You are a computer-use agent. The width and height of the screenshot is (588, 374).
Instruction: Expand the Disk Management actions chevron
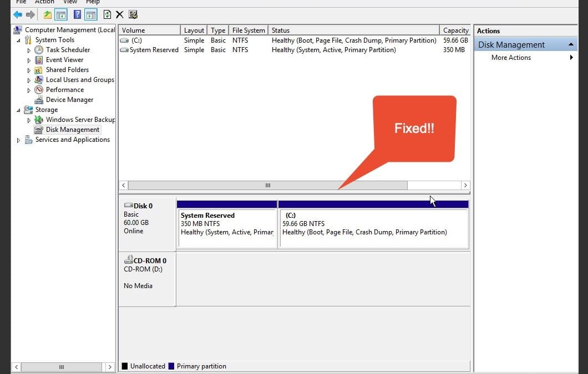pyautogui.click(x=571, y=44)
